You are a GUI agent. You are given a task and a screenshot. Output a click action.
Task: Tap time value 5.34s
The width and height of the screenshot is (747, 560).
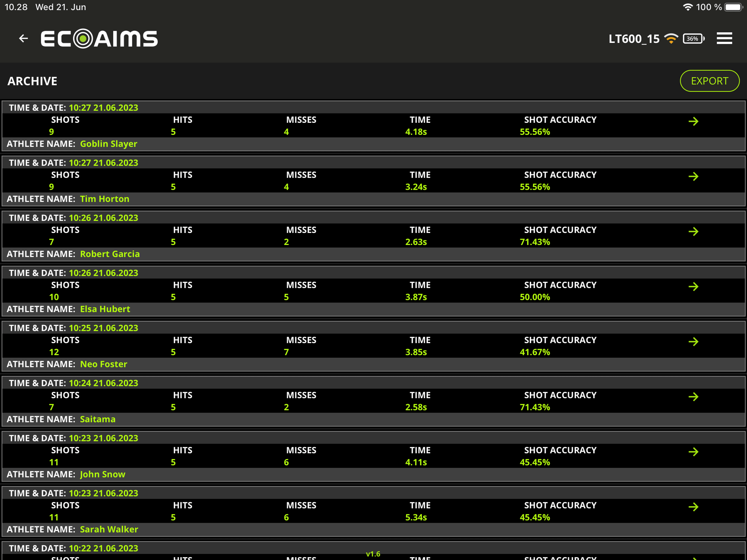coord(416,517)
